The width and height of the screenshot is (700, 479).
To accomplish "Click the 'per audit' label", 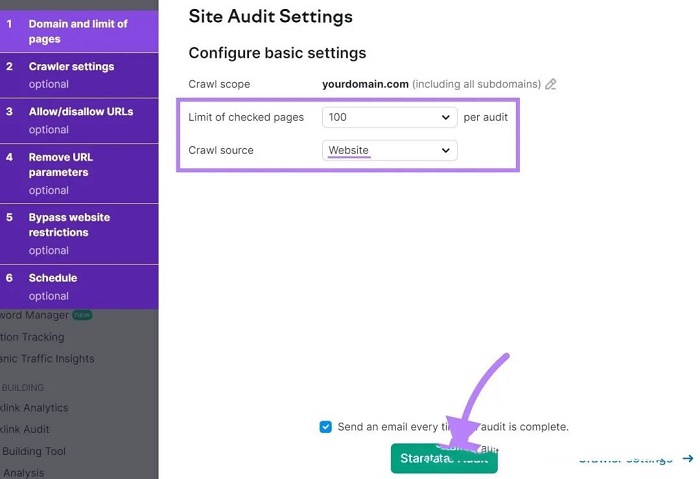I will coord(485,117).
